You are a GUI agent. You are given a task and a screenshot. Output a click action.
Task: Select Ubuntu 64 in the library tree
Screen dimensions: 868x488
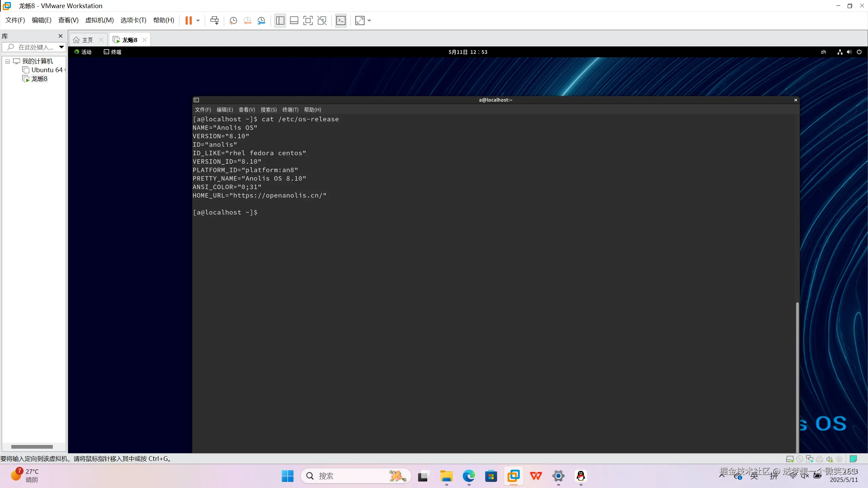[x=47, y=70]
